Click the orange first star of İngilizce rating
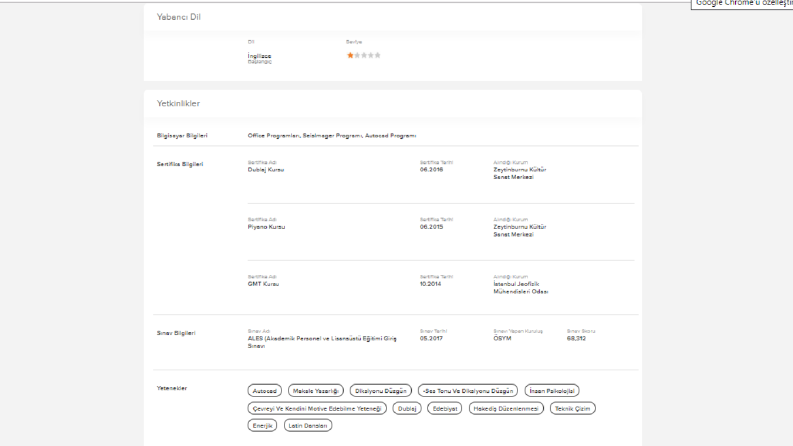Viewport: 793px width, 446px height. 350,55
